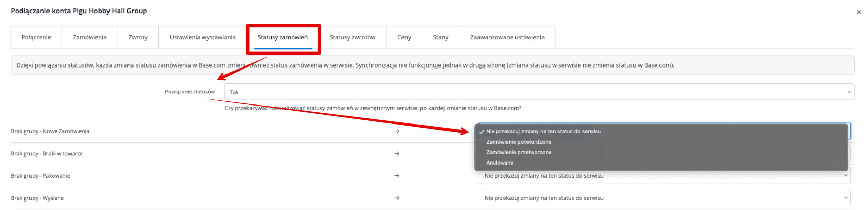Open the Połączenie tab
The width and height of the screenshot is (868, 210).
(x=36, y=37)
